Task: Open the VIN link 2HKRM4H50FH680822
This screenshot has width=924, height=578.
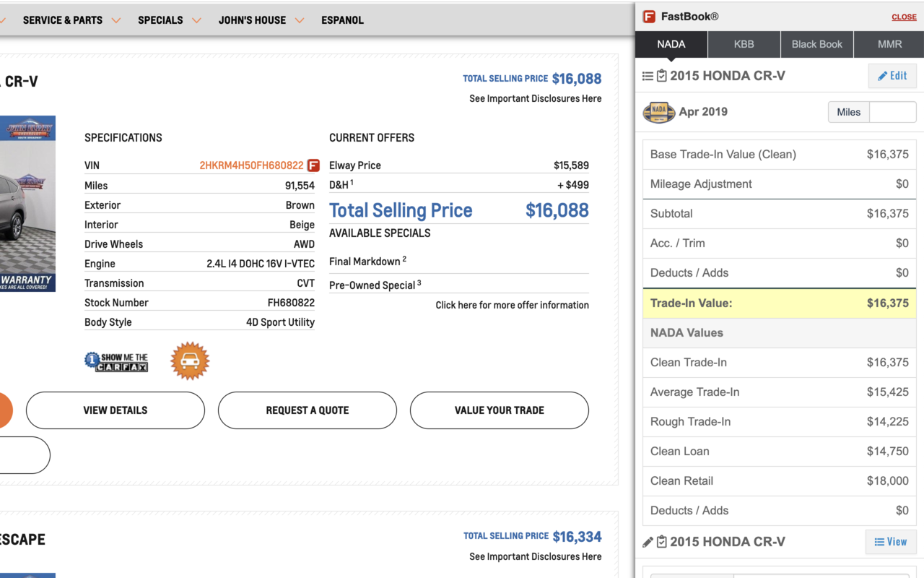Action: [x=251, y=165]
